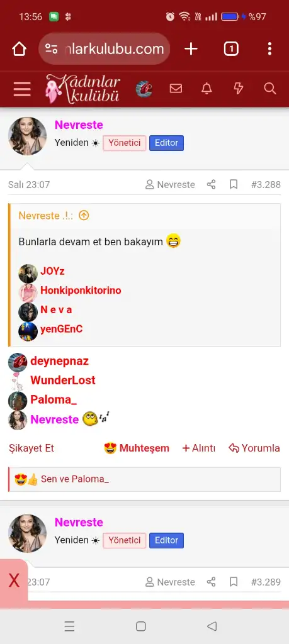Screen dimensions: 289x644
Task: Go to browser home page
Action: pos(19,49)
